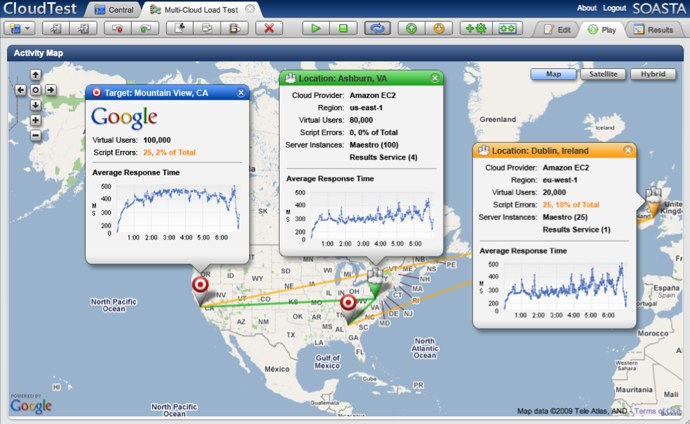Recenter map with the center circle button

[36, 90]
